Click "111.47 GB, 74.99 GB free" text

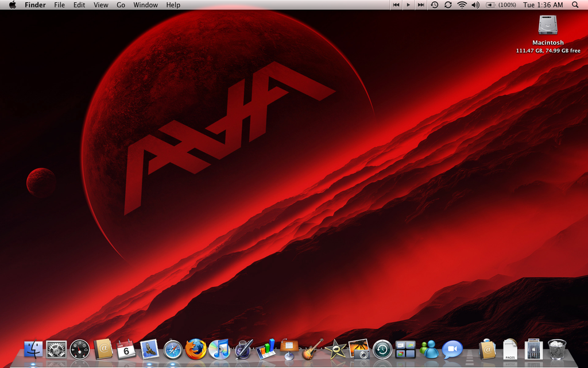pos(548,51)
